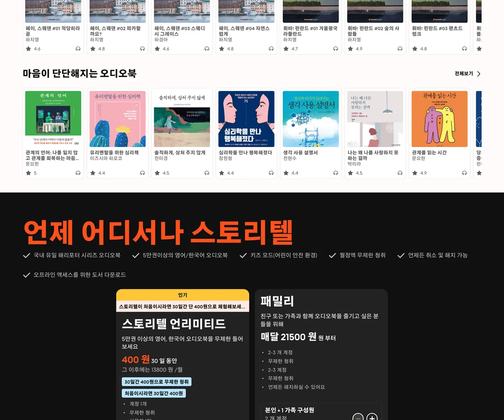The image size is (504, 420).
Task: Click headphone icon on 헤이, 스웨덴 #03 card
Action: click(207, 49)
